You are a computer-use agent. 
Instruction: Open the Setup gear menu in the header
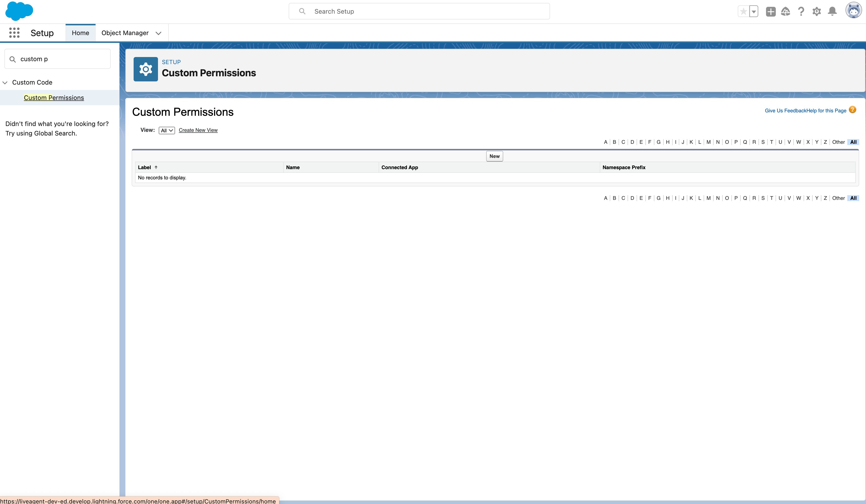pyautogui.click(x=817, y=11)
